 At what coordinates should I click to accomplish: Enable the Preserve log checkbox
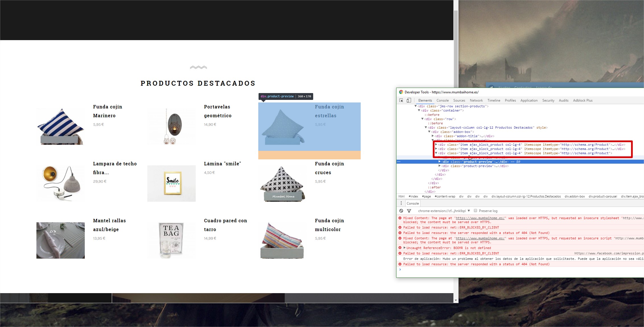(x=475, y=211)
